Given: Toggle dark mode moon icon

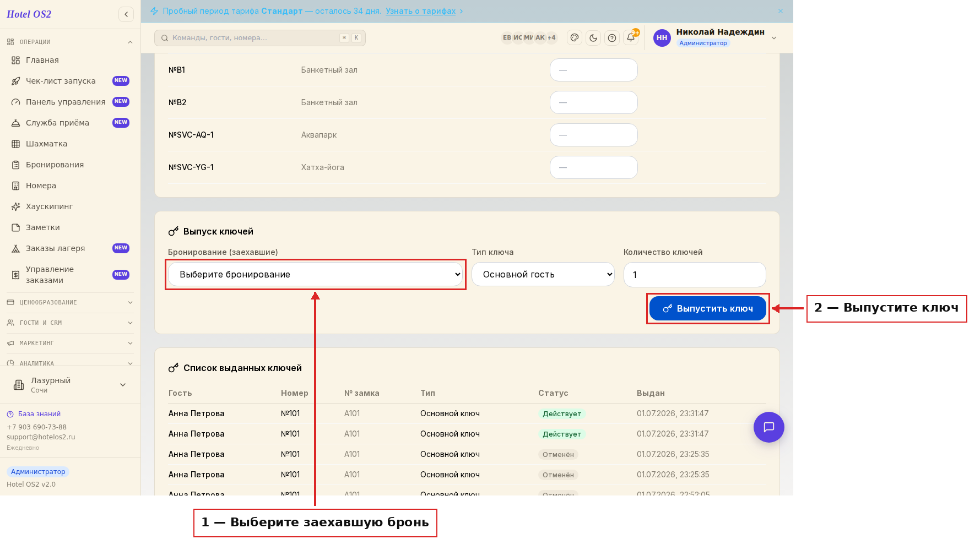Looking at the screenshot, I should pos(593,38).
